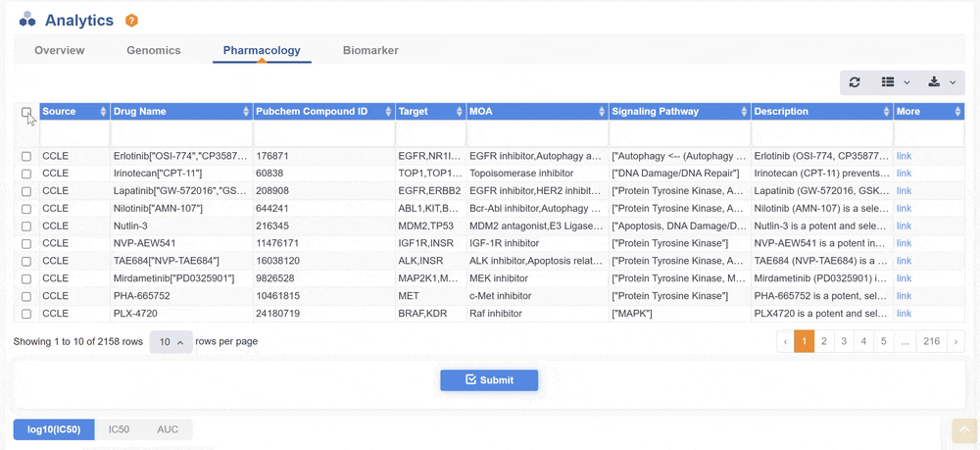Click the refresh table icon
This screenshot has width=980, height=450.
pyautogui.click(x=855, y=82)
